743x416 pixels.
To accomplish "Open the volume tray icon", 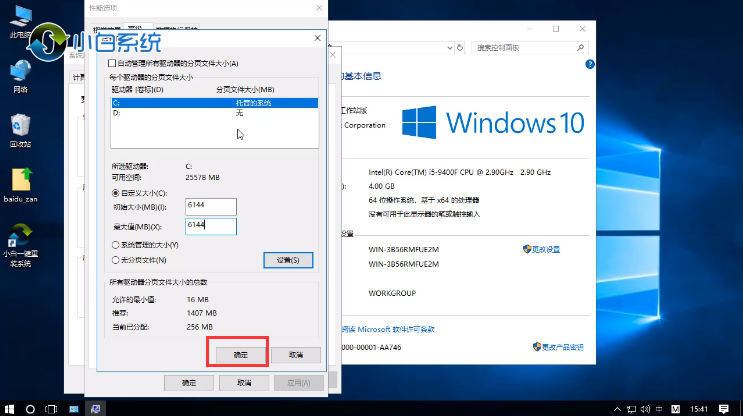I will (x=645, y=409).
